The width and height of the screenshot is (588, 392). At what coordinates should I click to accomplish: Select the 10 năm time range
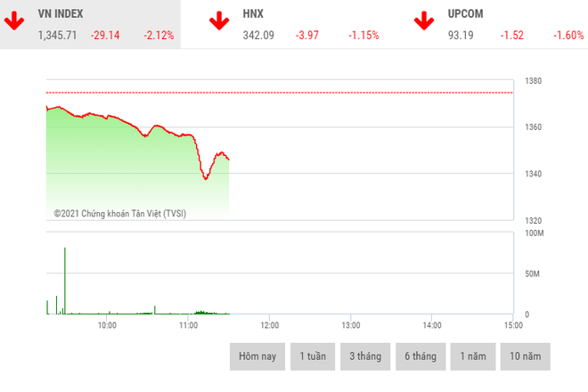pyautogui.click(x=526, y=356)
